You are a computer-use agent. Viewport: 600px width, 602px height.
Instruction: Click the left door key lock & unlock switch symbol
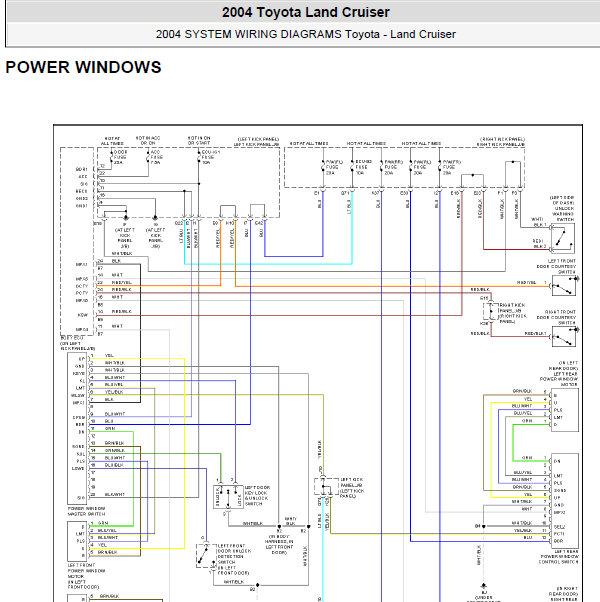coord(228,497)
